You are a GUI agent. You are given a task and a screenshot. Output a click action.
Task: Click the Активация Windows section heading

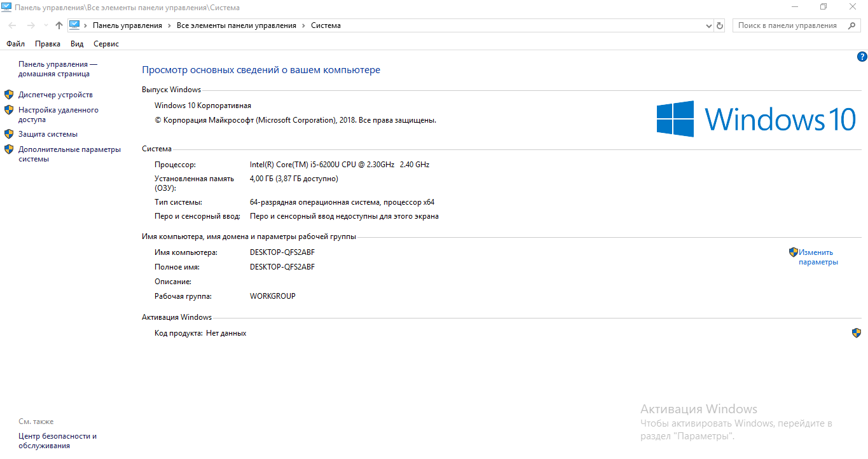(177, 317)
